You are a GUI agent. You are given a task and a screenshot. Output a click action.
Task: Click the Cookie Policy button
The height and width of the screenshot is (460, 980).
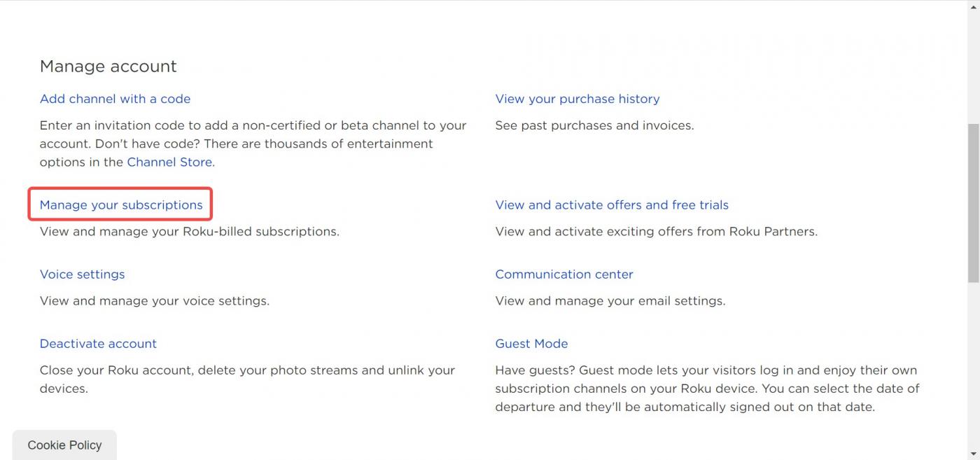(64, 445)
